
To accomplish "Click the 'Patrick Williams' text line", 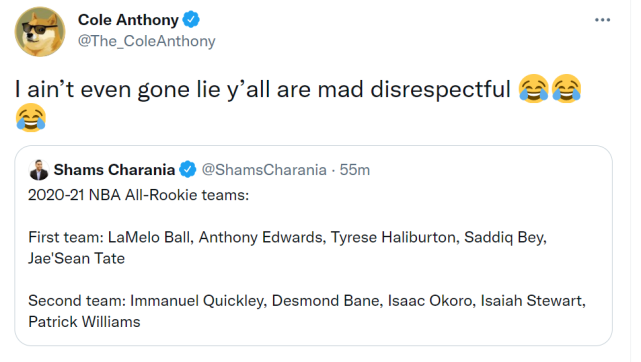I will [x=84, y=322].
